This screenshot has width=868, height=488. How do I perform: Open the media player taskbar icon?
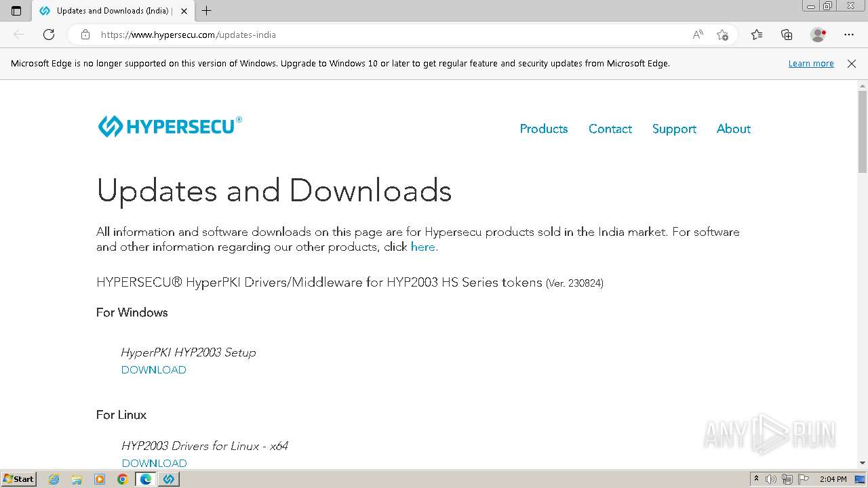(x=100, y=479)
